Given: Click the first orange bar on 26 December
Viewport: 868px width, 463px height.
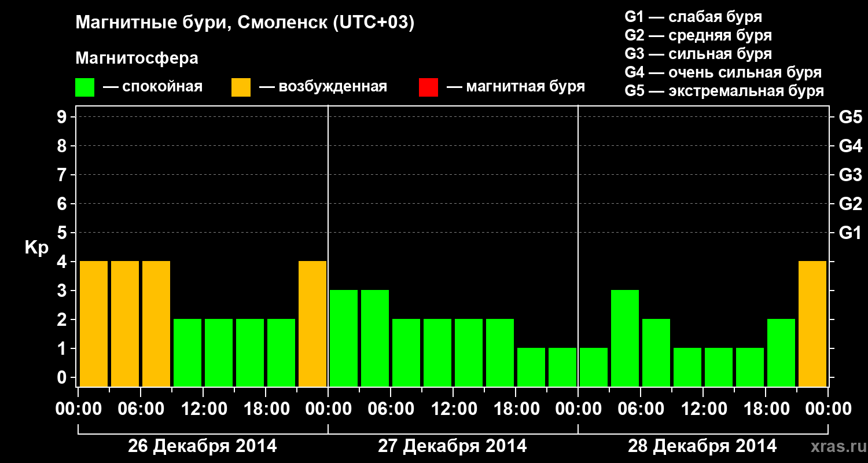Looking at the screenshot, I should point(94,324).
